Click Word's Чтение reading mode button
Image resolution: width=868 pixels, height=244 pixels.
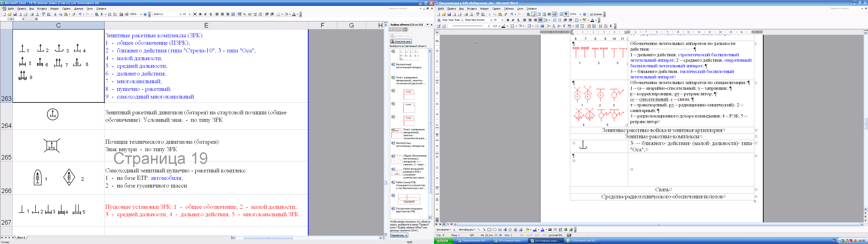pyautogui.click(x=596, y=14)
